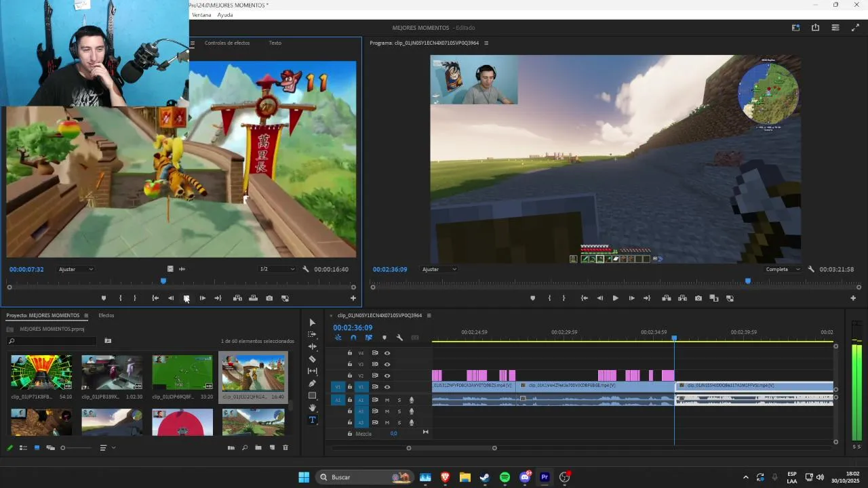This screenshot has width=868, height=488.
Task: Export frame from Program monitor
Action: pyautogui.click(x=698, y=298)
